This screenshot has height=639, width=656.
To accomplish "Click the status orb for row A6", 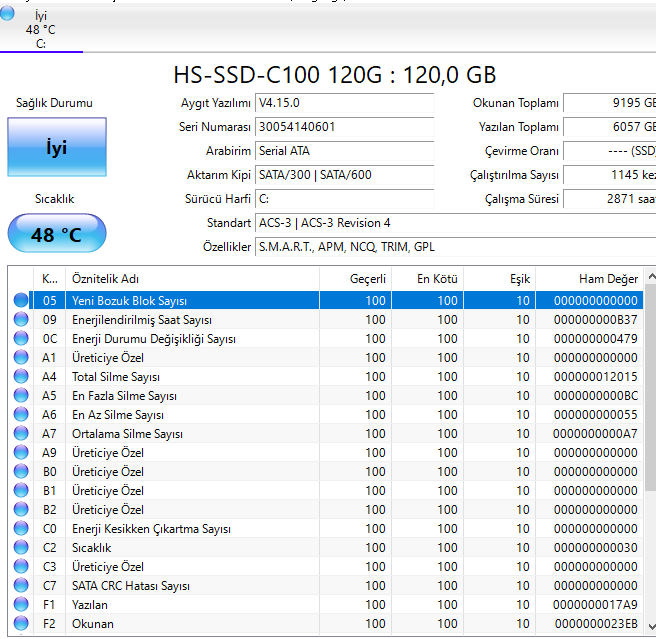I will [21, 415].
